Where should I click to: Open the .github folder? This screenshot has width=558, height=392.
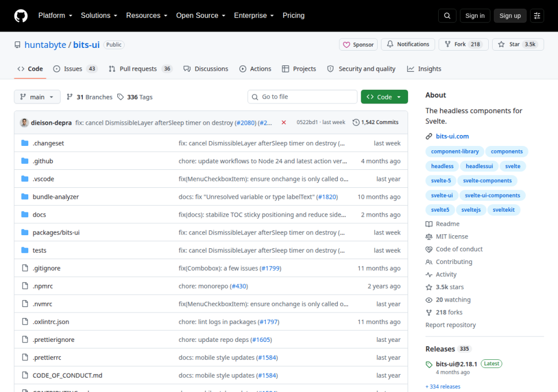click(43, 161)
